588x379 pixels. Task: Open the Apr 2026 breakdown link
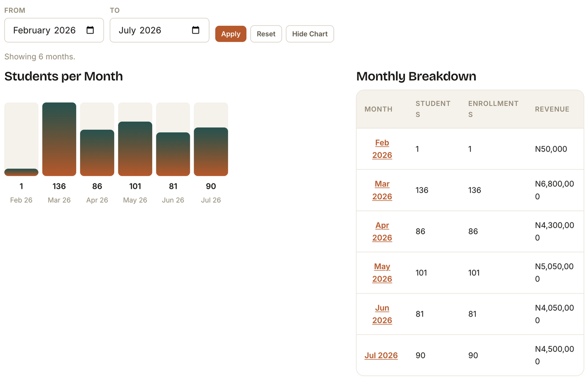tap(382, 232)
